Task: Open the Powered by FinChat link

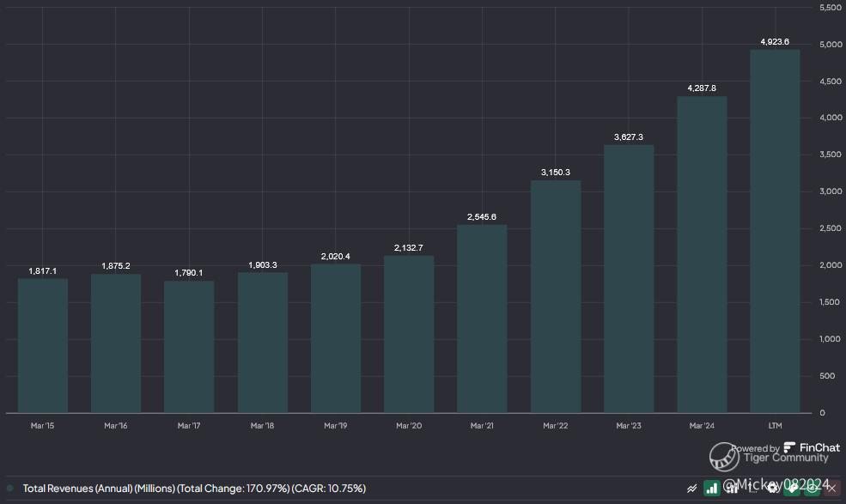Action: [x=784, y=448]
